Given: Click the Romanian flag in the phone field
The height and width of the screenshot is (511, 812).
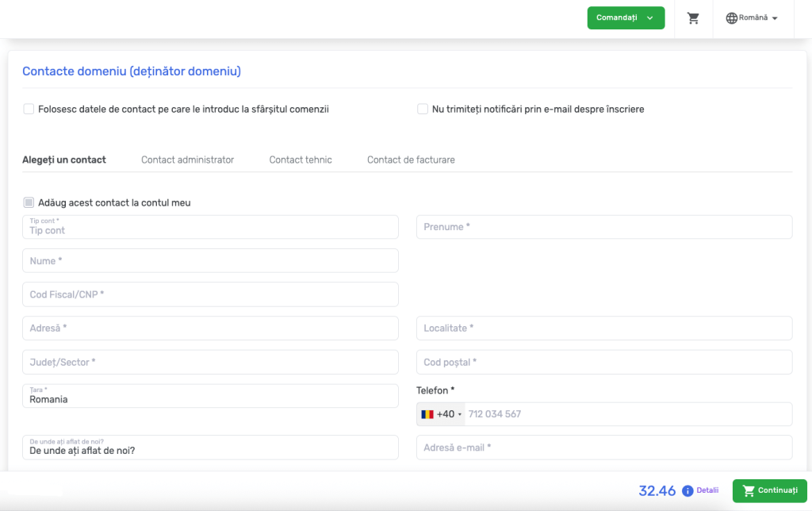Looking at the screenshot, I should 427,413.
